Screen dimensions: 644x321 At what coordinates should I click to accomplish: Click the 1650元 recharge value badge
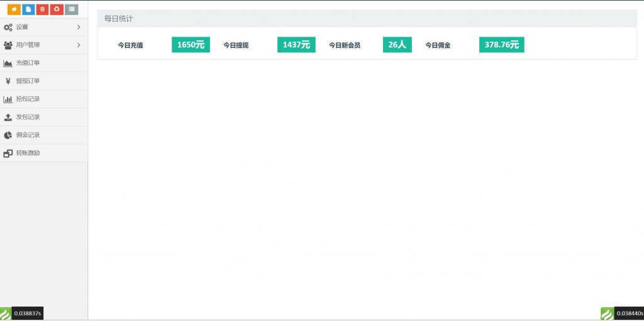point(191,45)
